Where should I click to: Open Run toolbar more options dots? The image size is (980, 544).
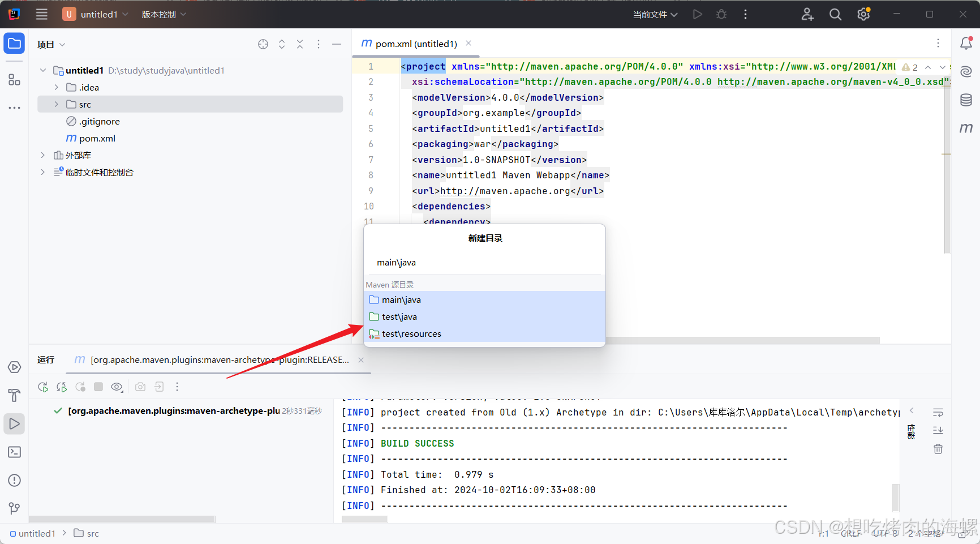tap(177, 387)
